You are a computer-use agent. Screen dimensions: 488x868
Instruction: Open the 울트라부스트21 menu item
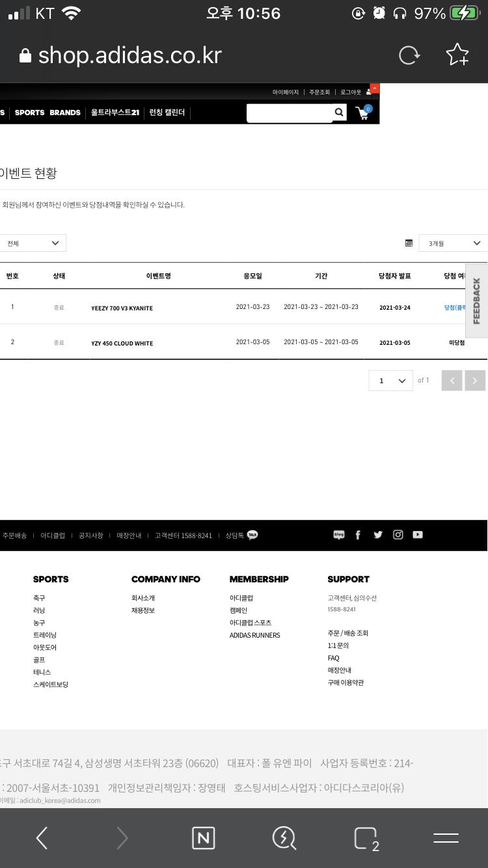(x=115, y=113)
